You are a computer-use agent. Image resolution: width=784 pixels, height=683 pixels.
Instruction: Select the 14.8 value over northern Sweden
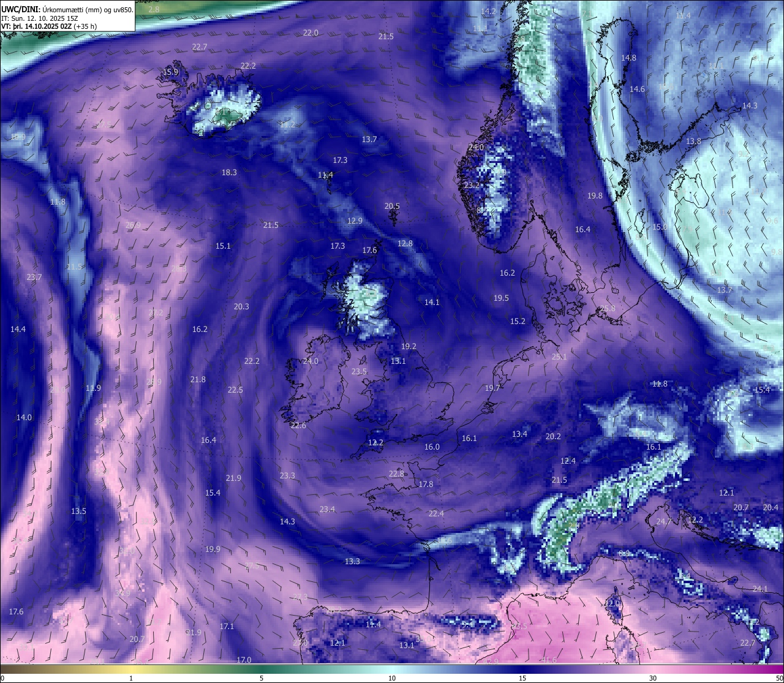point(628,58)
